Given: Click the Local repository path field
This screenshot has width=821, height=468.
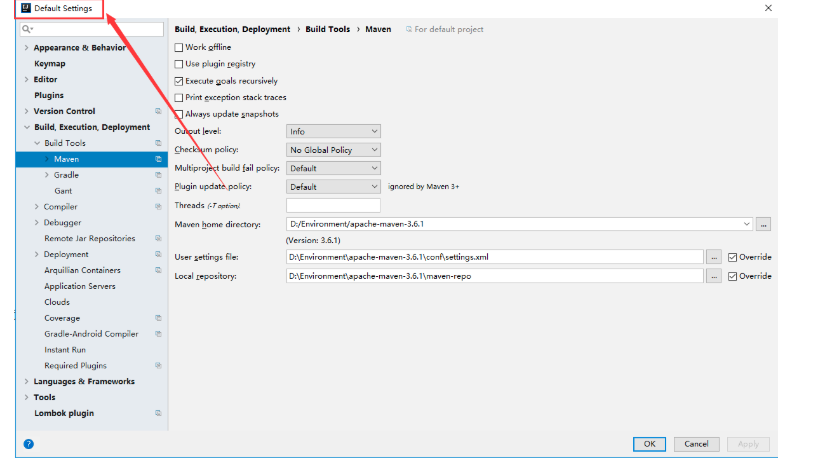Looking at the screenshot, I should point(495,276).
